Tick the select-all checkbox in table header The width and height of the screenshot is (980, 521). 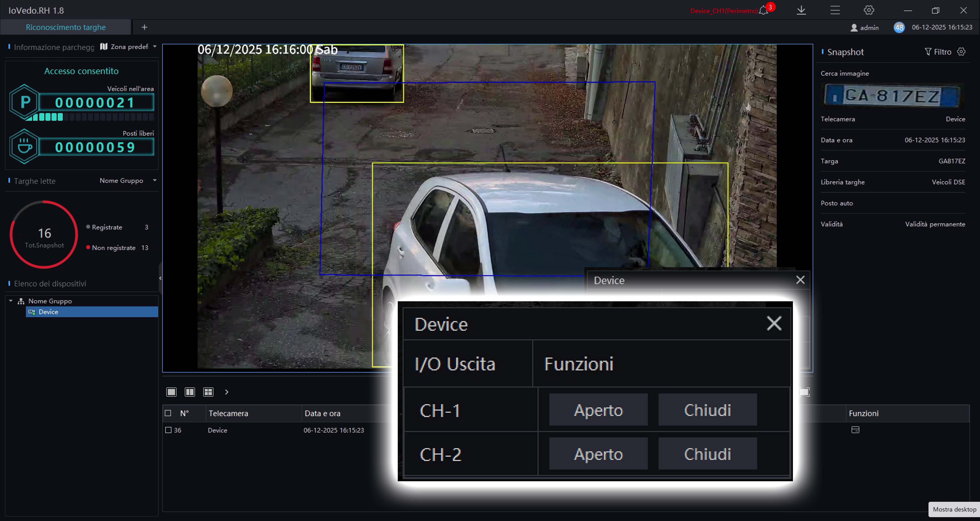[x=168, y=413]
